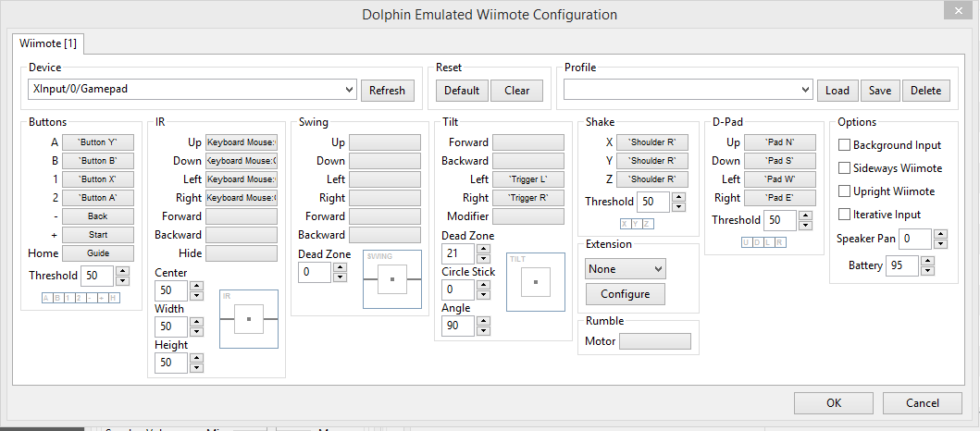This screenshot has width=980, height=431.
Task: Assign the empty IR Hide mapping
Action: [x=242, y=253]
